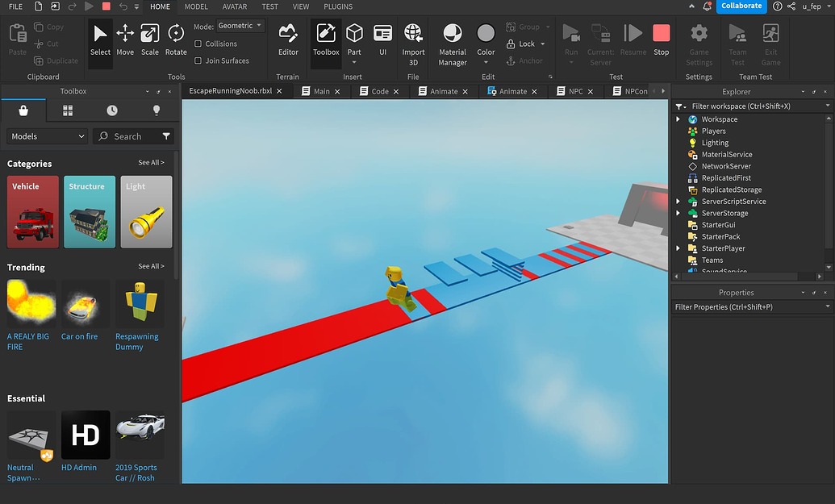Viewport: 835px width, 504px height.
Task: Enable the Join Surfaces checkbox
Action: point(198,60)
